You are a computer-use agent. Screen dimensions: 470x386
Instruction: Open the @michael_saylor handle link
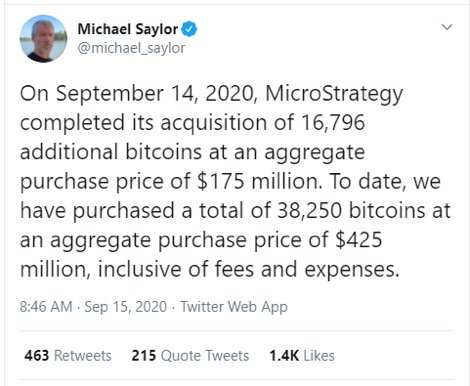(131, 48)
